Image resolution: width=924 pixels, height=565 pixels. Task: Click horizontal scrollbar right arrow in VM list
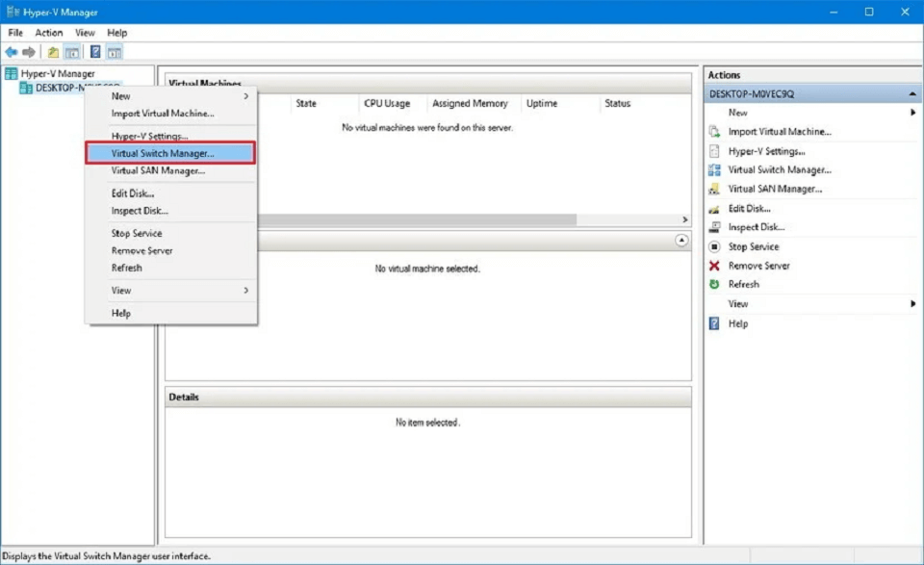point(684,219)
